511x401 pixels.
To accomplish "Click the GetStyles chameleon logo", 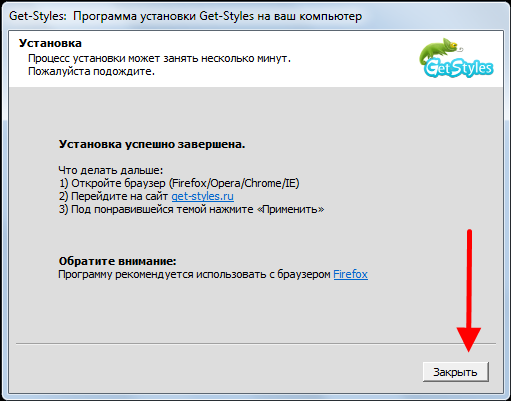I will pos(456,58).
